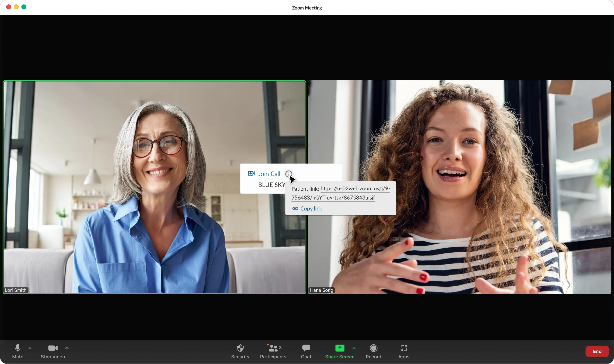Maximize the Zoom Meeting window
This screenshot has width=614, height=364.
click(x=24, y=7)
